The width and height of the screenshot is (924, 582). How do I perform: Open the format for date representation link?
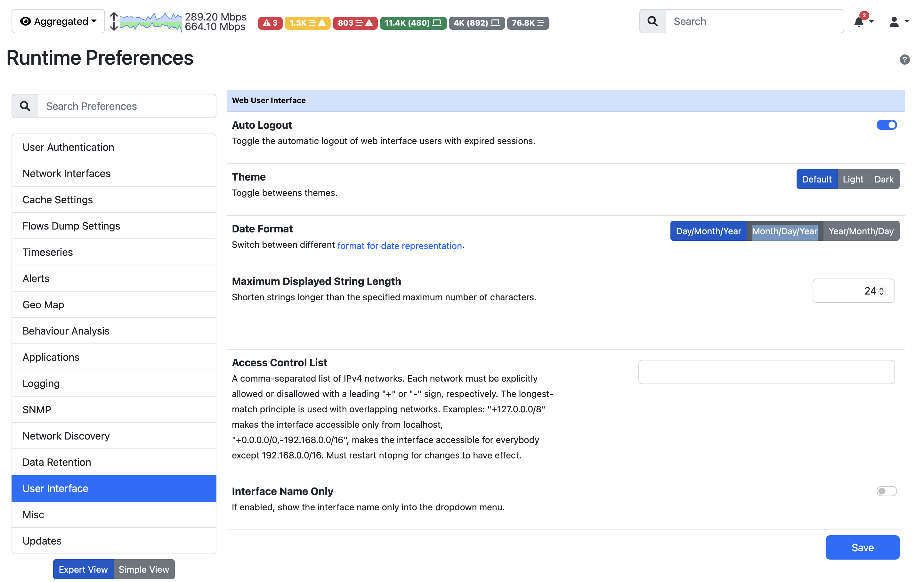click(x=399, y=246)
